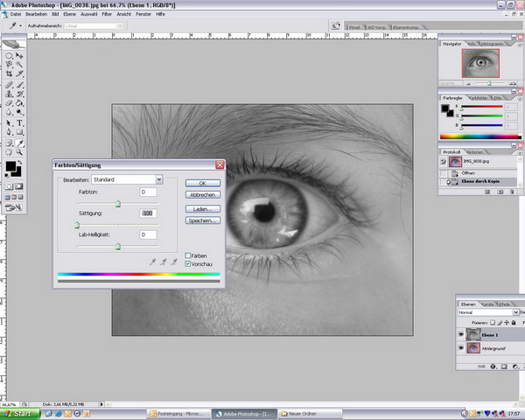Image resolution: width=525 pixels, height=420 pixels.
Task: Open the Filter menu
Action: click(x=107, y=14)
